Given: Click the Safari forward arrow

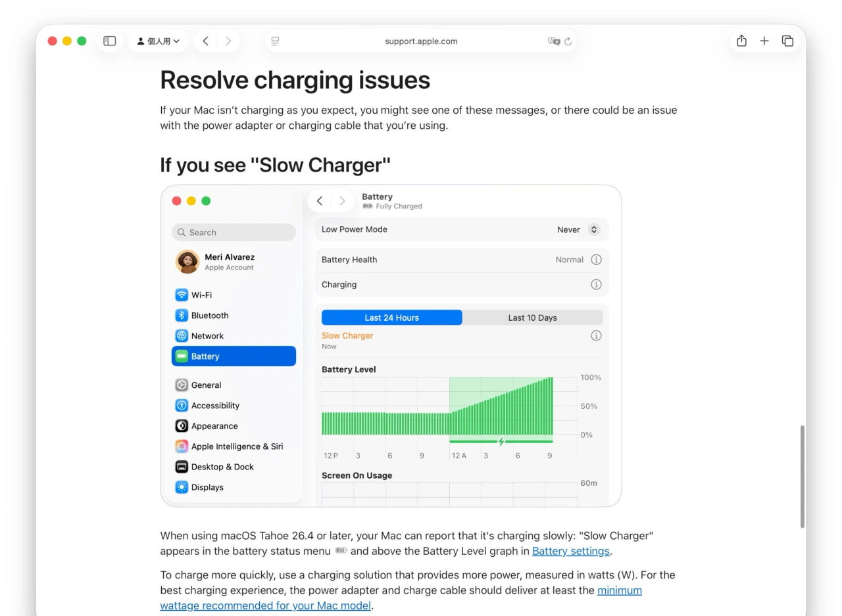Looking at the screenshot, I should point(228,41).
